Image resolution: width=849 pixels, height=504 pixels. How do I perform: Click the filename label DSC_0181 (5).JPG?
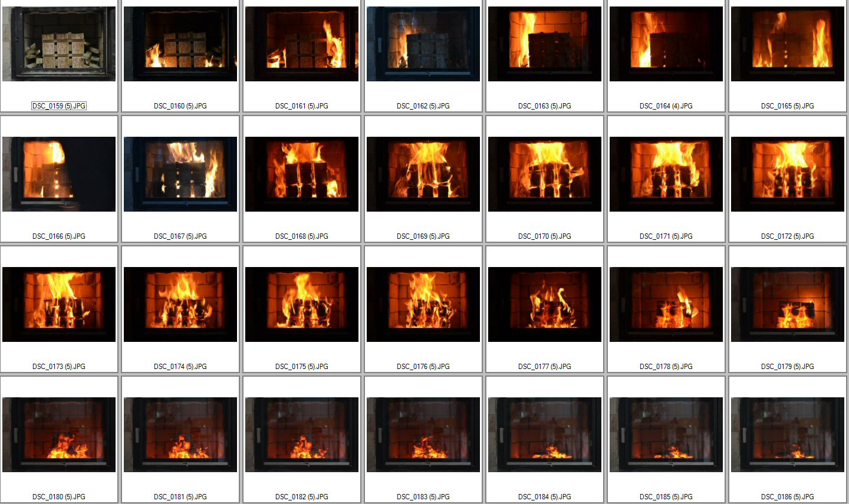(x=180, y=497)
